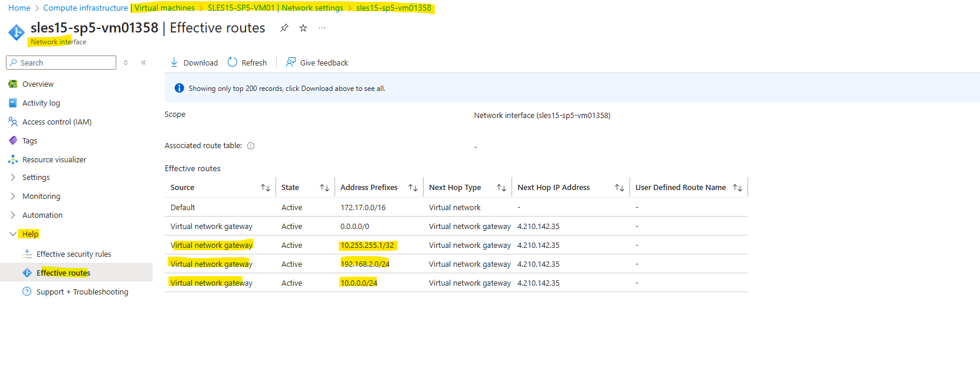Click the network interface resource icon by title
This screenshot has width=980, height=386.
pos(17,32)
